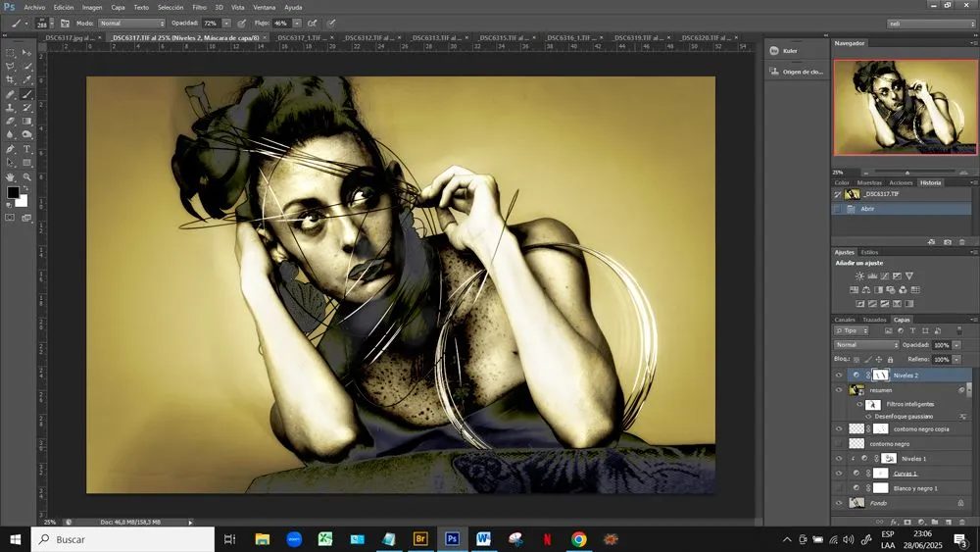Switch to the Canales tab
This screenshot has height=552, width=980.
845,320
